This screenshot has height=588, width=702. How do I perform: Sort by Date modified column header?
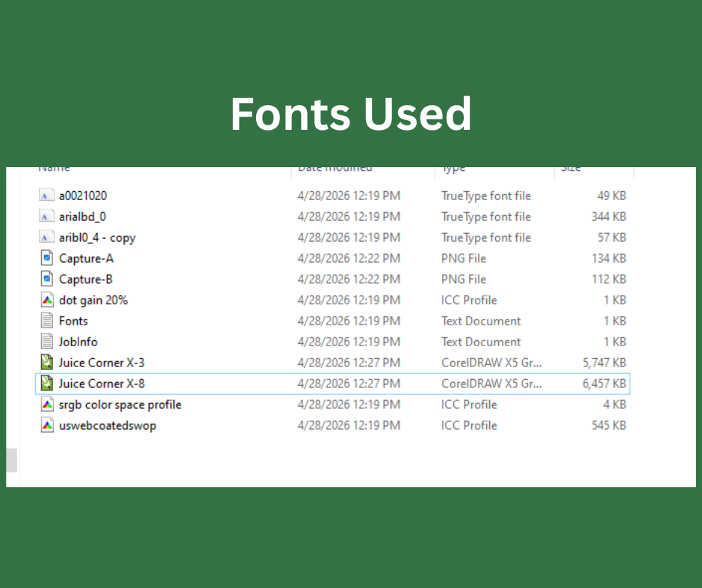335,169
